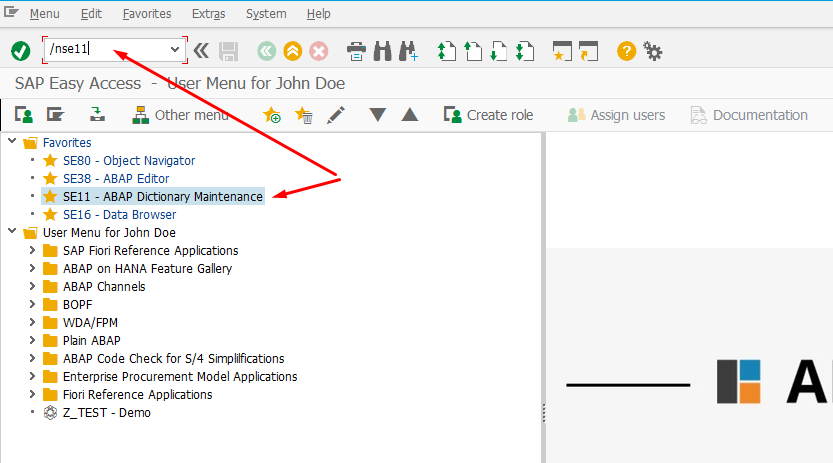Viewport: 833px width, 463px height.
Task: Open Help via the question mark icon
Action: (x=626, y=52)
